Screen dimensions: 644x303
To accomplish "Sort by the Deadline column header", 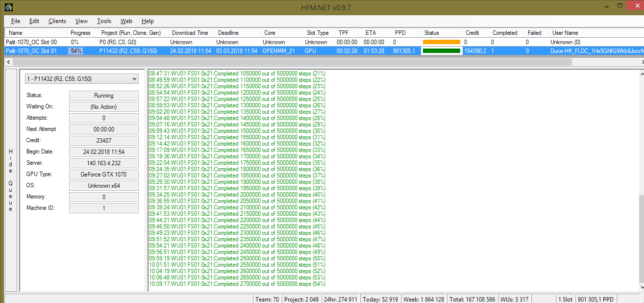I will 238,33.
